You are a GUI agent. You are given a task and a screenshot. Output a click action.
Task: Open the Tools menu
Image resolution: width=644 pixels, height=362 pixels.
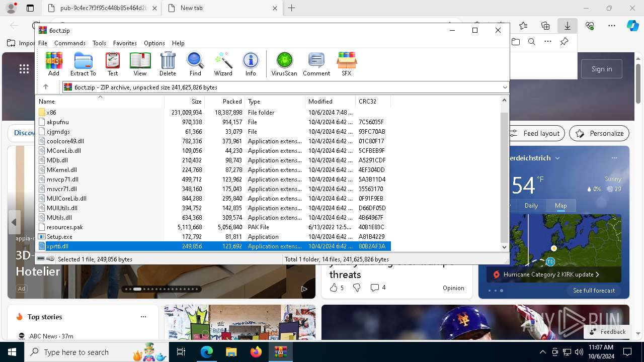click(x=99, y=43)
